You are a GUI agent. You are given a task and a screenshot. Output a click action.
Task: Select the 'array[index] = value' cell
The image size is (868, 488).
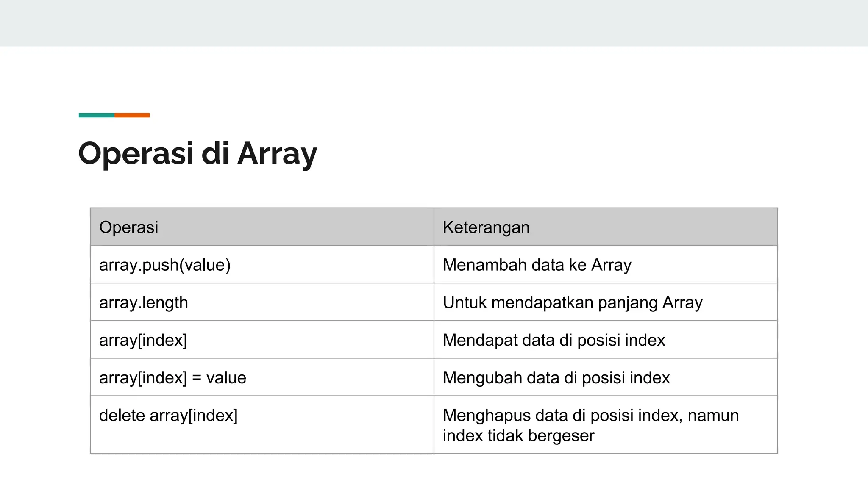click(262, 377)
